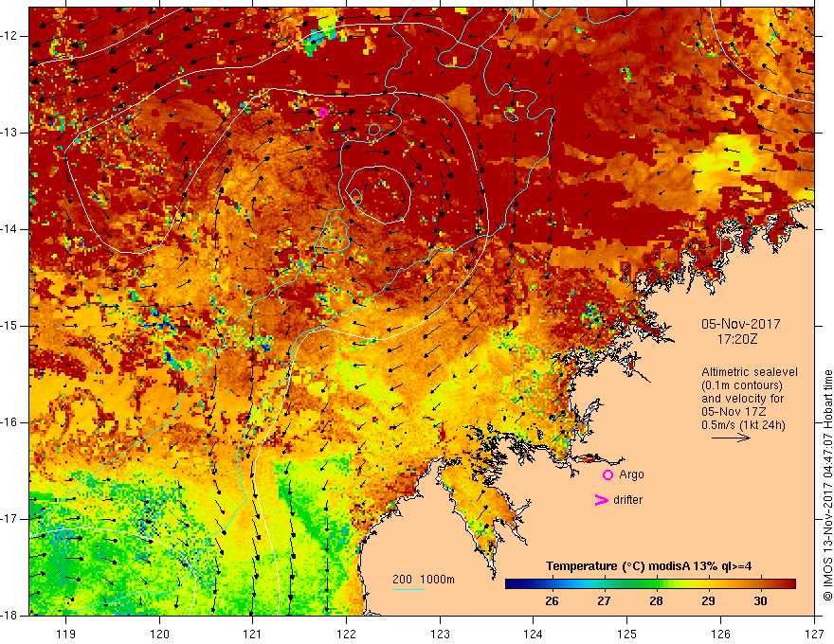
Task: Click the cyan 200 1000m isobath legend line
Action: [408, 589]
